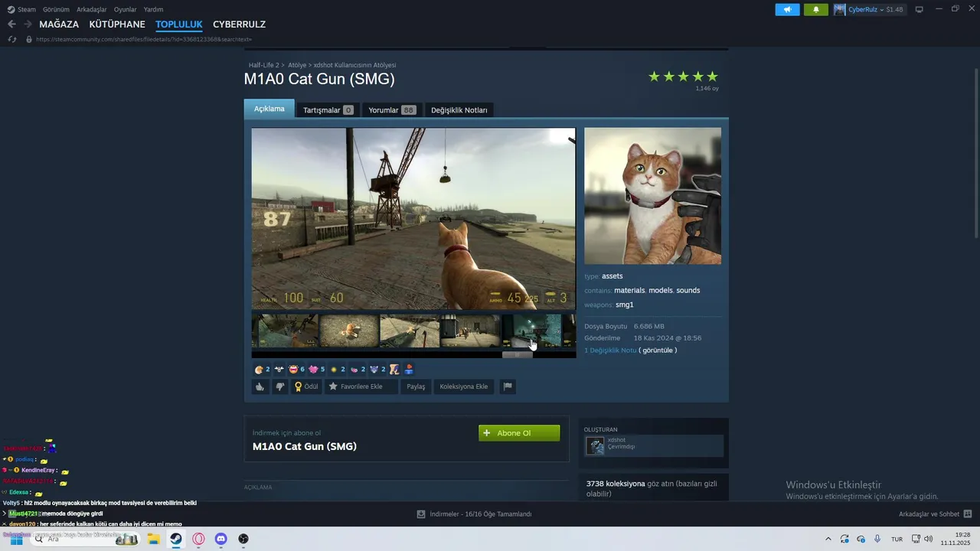The width and height of the screenshot is (980, 551).
Task: Click the Half-Life 2 breadcrumb link
Action: point(263,65)
